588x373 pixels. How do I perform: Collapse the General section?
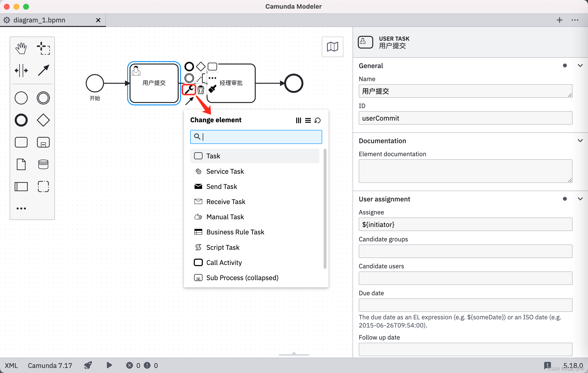coord(580,65)
